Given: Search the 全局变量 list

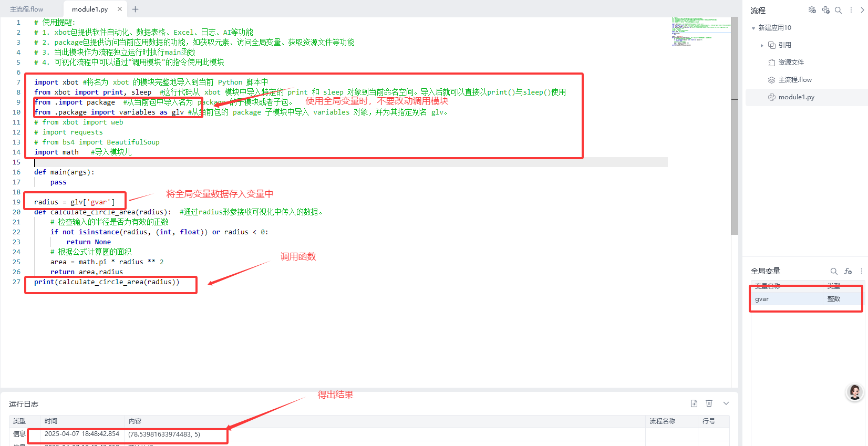Looking at the screenshot, I should [x=834, y=271].
